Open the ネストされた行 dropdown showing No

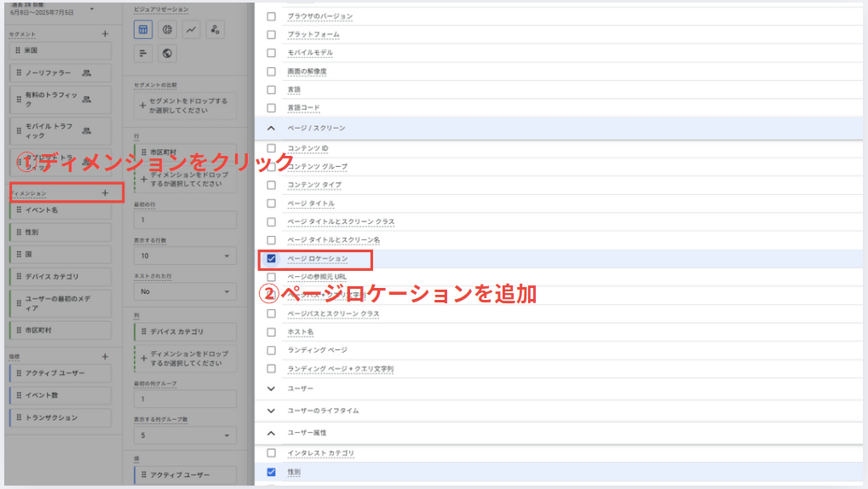click(185, 292)
